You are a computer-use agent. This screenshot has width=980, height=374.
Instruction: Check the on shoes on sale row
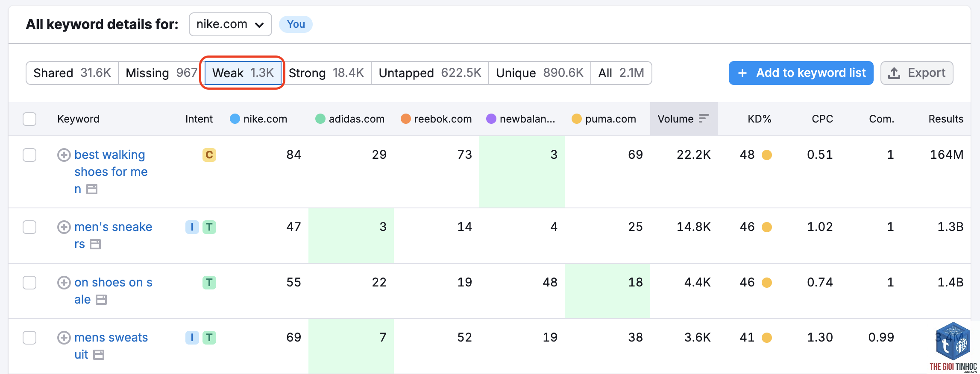pos(29,282)
